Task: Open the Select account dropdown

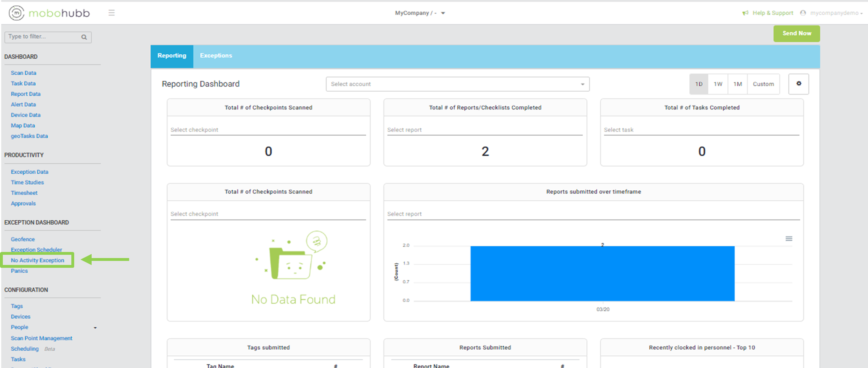Action: tap(457, 84)
